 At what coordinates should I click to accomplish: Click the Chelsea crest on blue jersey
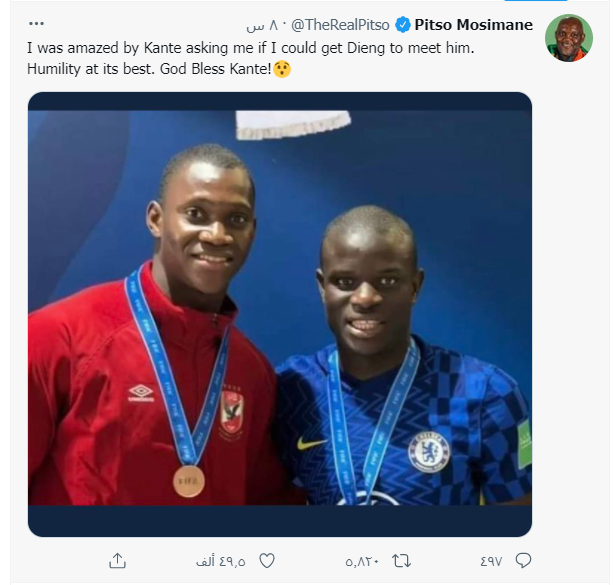(428, 451)
